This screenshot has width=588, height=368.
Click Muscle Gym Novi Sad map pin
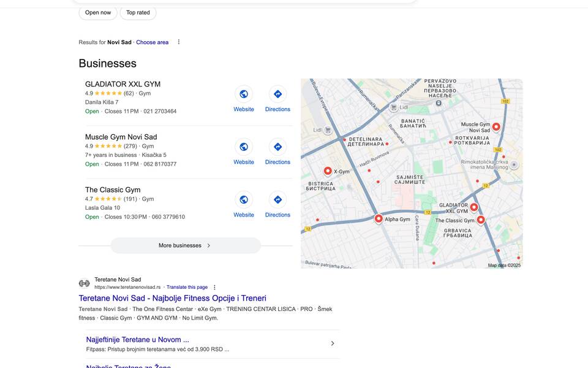[496, 127]
